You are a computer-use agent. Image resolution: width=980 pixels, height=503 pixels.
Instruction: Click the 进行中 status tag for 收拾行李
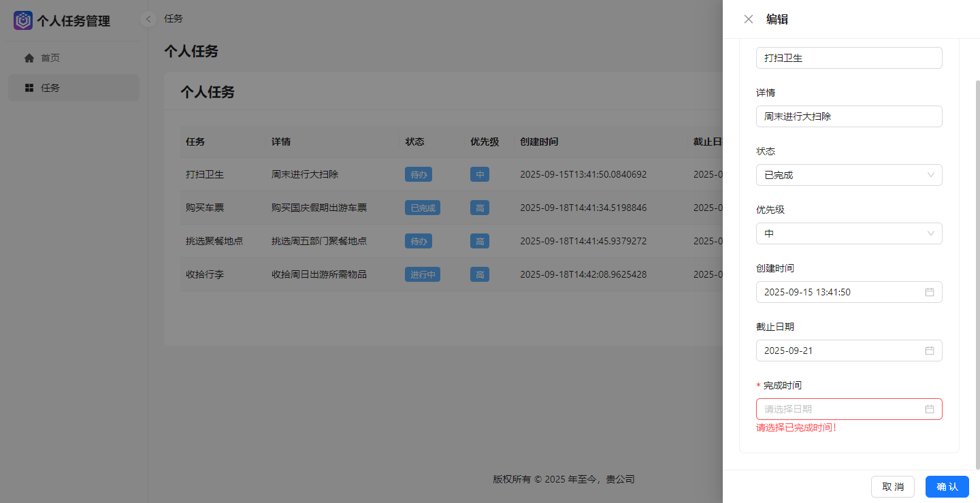tap(423, 274)
